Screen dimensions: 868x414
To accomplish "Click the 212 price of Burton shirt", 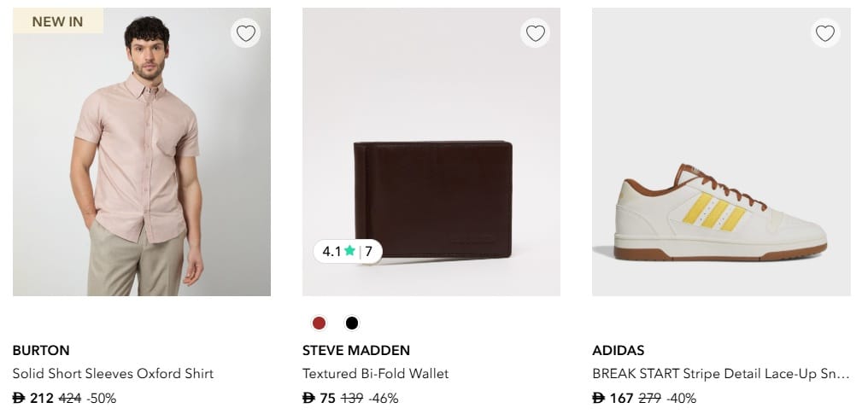I will 41,398.
